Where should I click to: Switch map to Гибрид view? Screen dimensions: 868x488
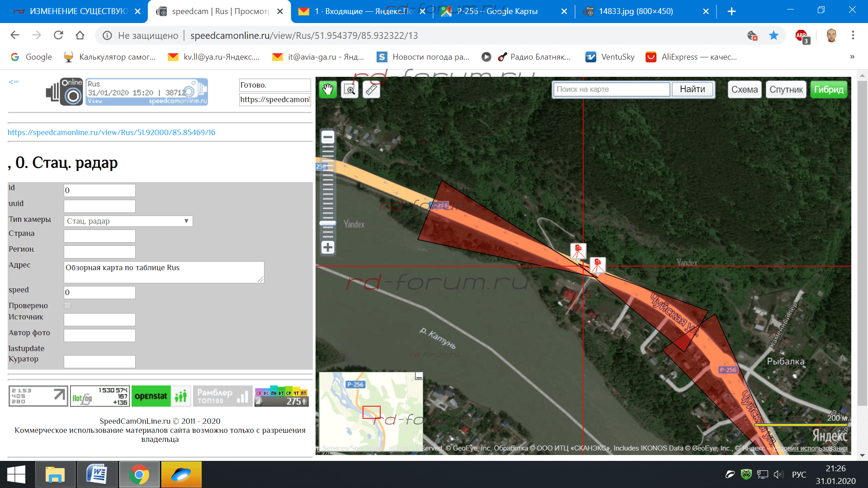[829, 89]
